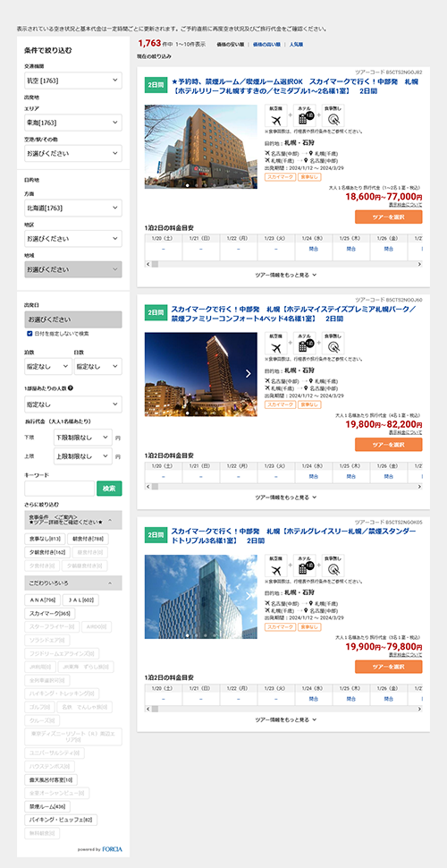Screen dimensions: 447x868
Task: Show next photo of the Mystays Premier hotel
Action: [249, 374]
